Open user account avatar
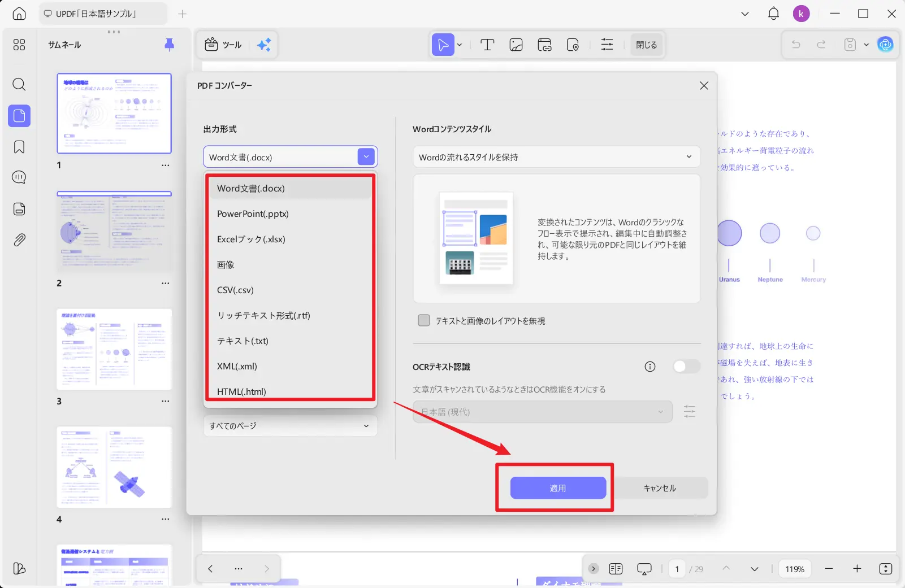 click(801, 14)
